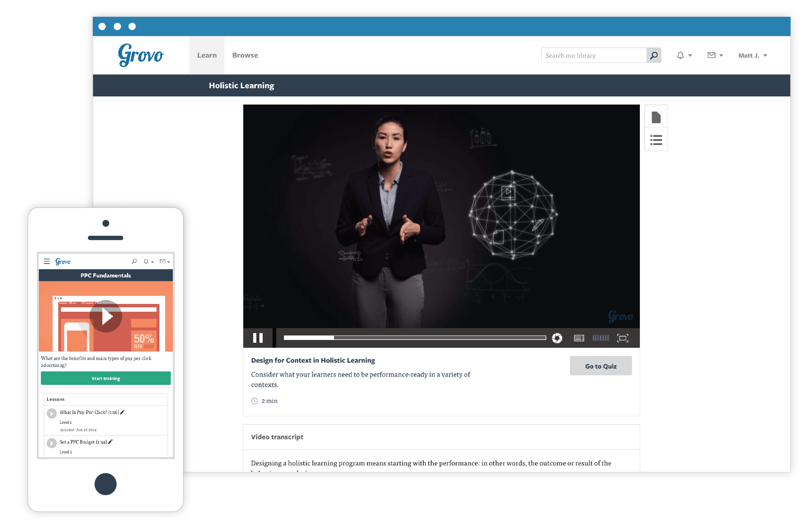811x532 pixels.
Task: Pause the Holistic Learning video
Action: click(x=258, y=338)
